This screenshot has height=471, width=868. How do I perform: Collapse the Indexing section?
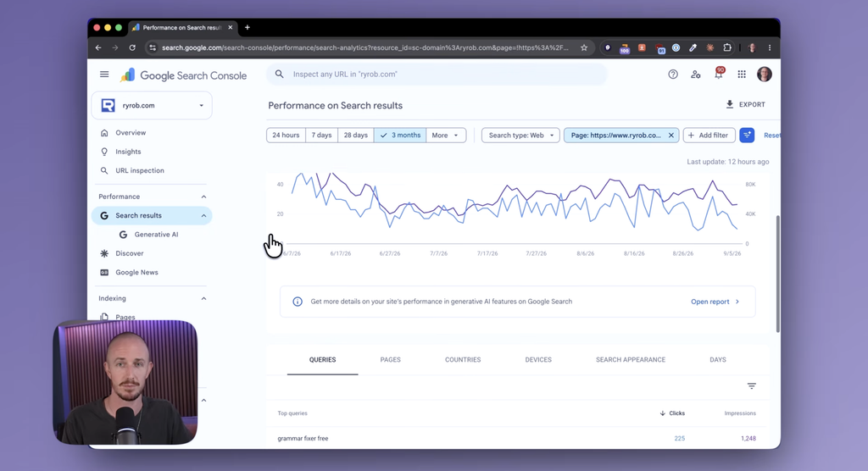pyautogui.click(x=203, y=298)
